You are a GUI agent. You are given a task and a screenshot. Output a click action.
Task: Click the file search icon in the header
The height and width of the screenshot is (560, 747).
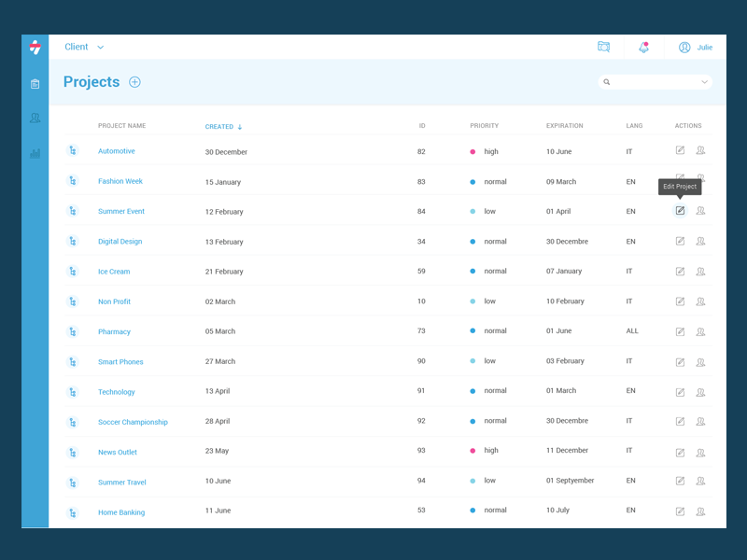(x=604, y=46)
